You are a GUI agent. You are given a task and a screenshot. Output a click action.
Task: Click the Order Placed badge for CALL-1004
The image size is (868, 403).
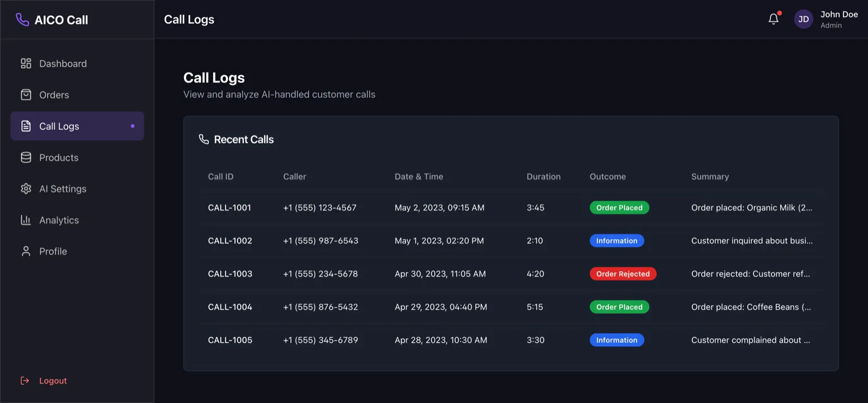619,307
